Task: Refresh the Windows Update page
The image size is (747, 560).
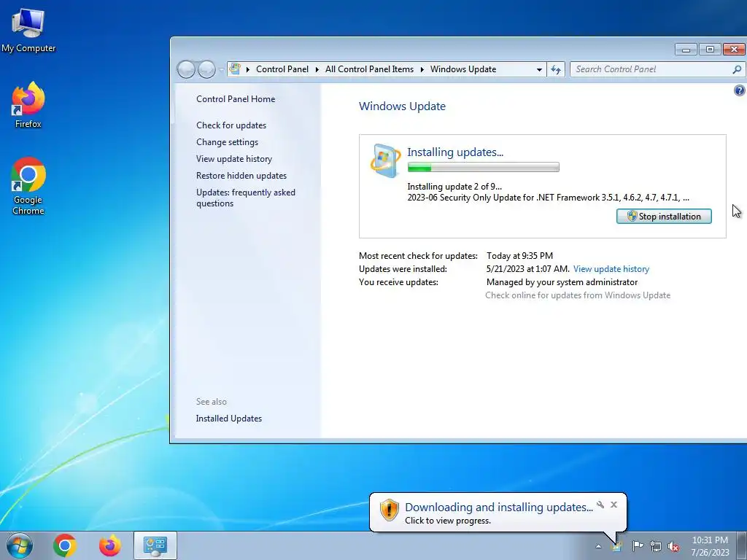Action: point(555,69)
